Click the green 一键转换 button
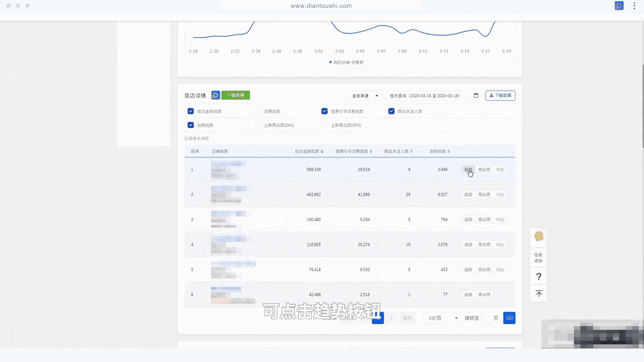 click(x=236, y=96)
